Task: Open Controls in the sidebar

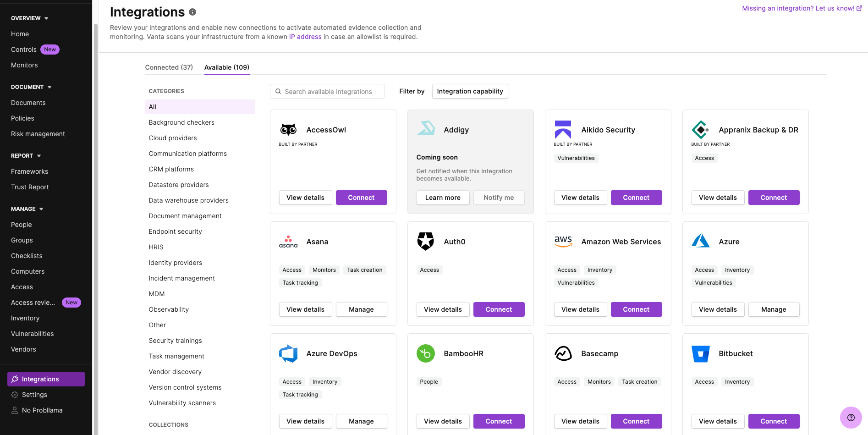Action: (24, 50)
